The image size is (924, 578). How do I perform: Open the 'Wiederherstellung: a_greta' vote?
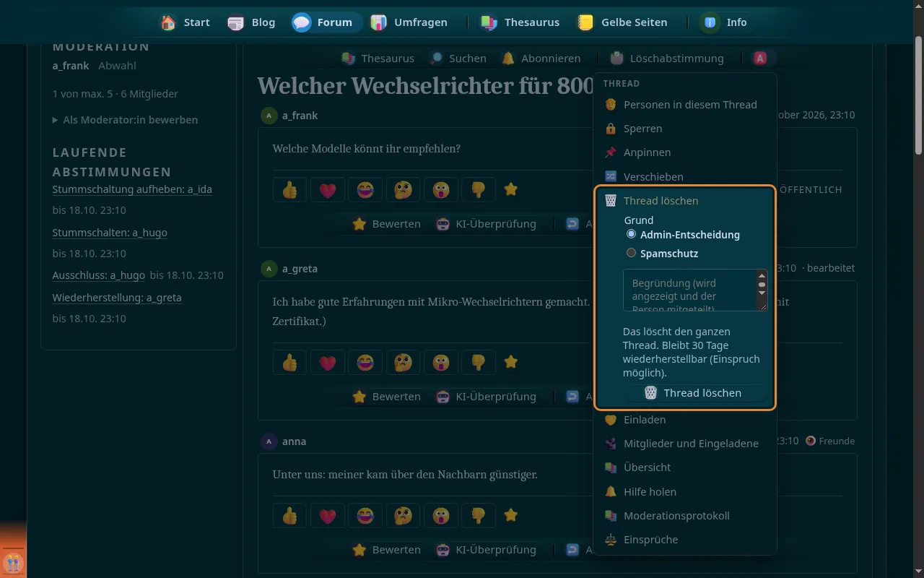[117, 298]
